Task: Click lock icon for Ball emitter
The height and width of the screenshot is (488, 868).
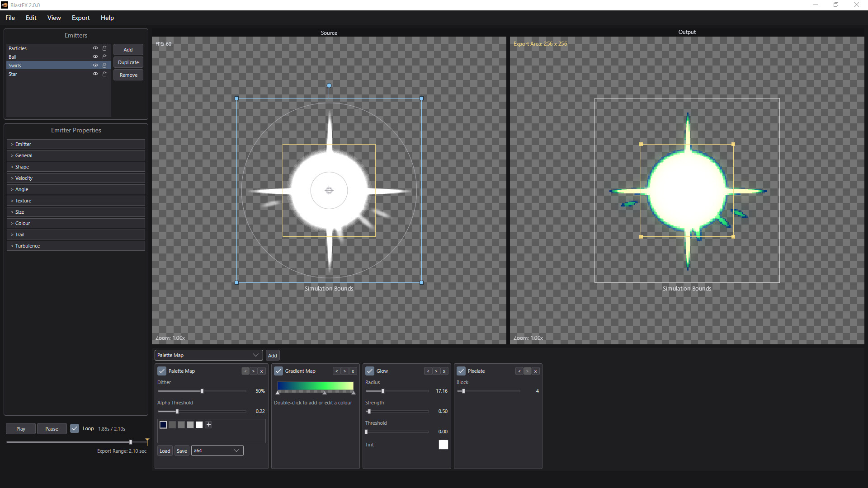Action: [104, 57]
